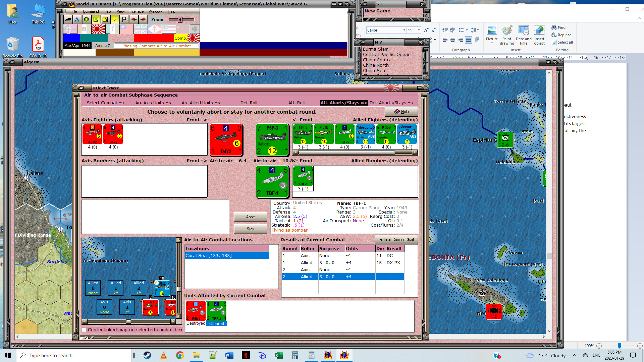The width and height of the screenshot is (644, 362).
Task: Click the large green F6F-3 Hellcat counter
Action: point(272,140)
